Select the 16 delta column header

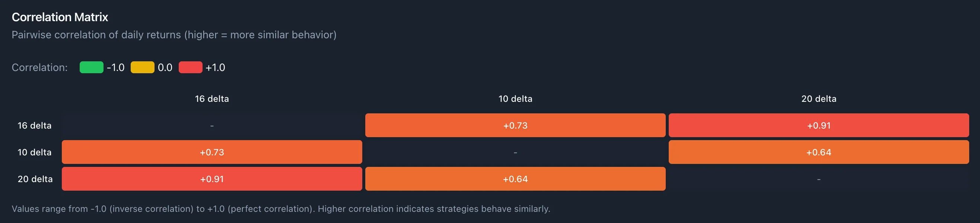click(x=212, y=99)
